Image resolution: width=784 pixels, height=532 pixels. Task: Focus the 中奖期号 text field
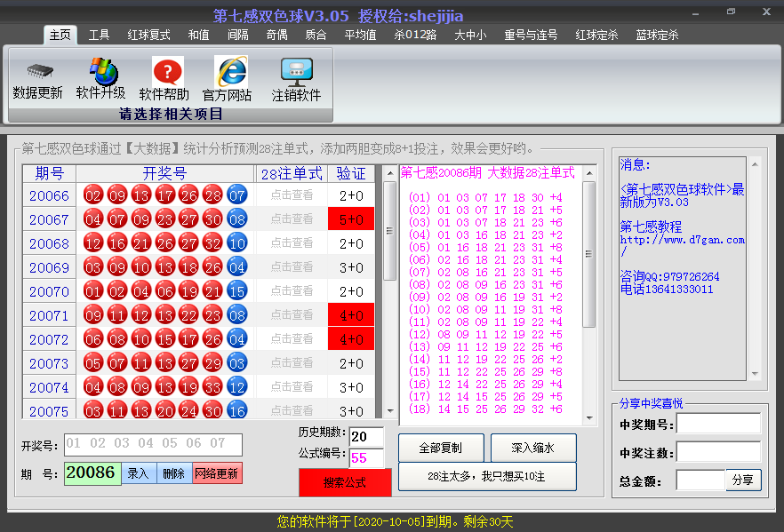click(x=718, y=425)
